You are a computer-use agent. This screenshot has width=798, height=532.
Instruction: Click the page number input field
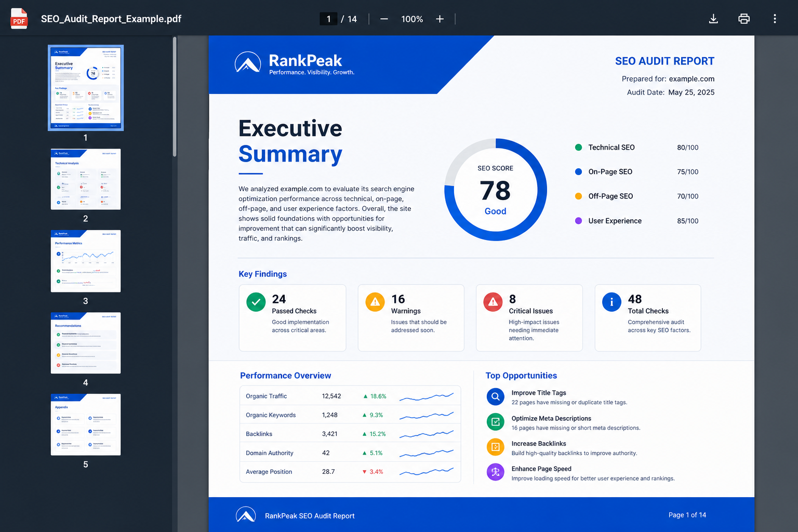click(x=328, y=19)
